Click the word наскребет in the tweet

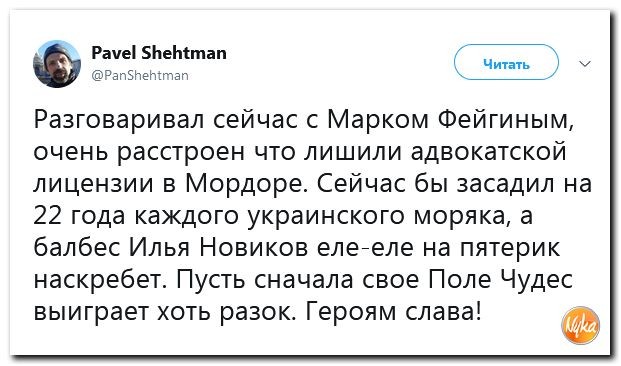pos(100,280)
